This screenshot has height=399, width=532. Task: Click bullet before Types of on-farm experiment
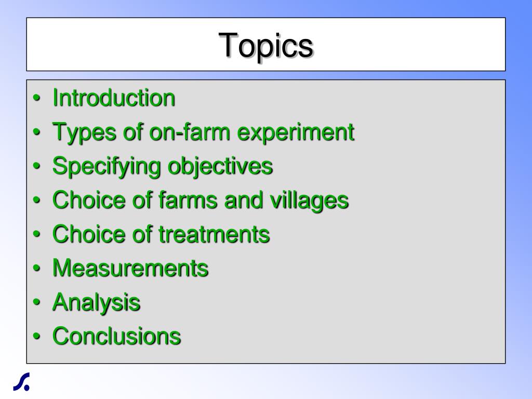(x=37, y=132)
